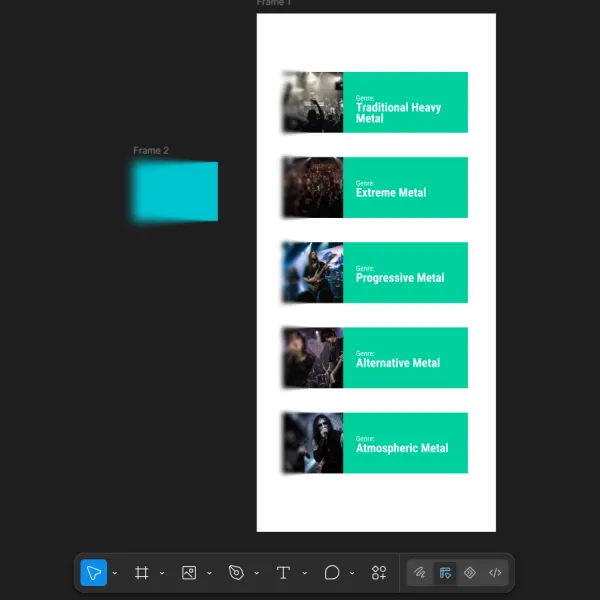Viewport: 600px width, 600px height.
Task: Click the Genre label above Progressive Metal
Action: pos(365,268)
